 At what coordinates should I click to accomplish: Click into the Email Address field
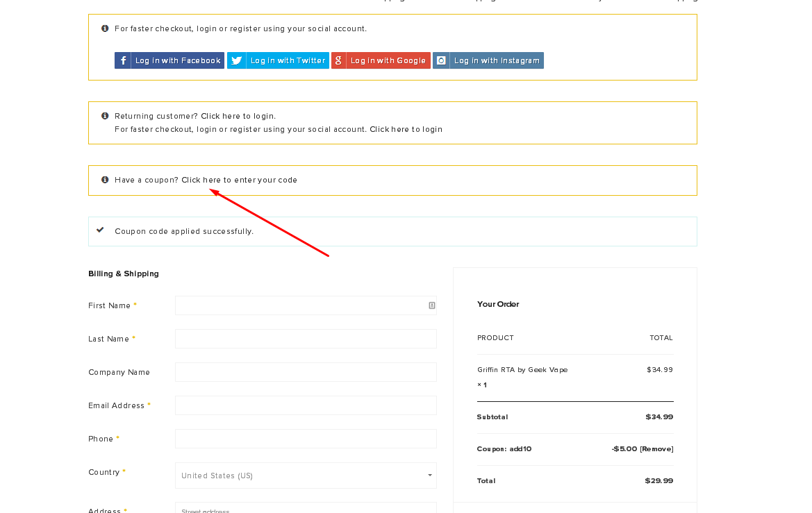[306, 405]
